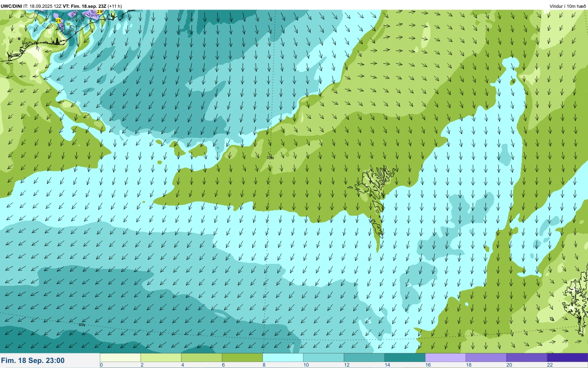The width and height of the screenshot is (588, 368).
Task: Click the 'Fim. 18 Sep. 23:00' timestamp label
Action: (33, 361)
